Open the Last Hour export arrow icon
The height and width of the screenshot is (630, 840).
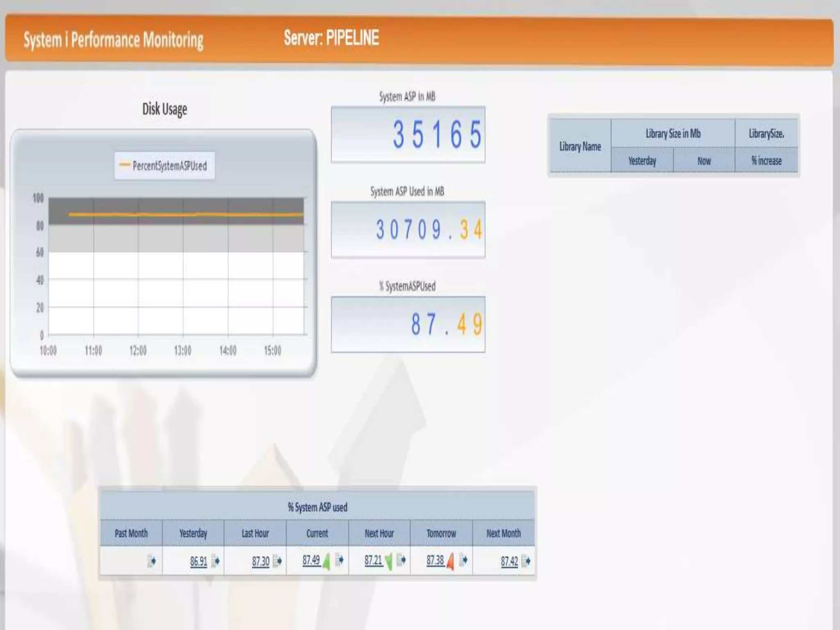277,561
